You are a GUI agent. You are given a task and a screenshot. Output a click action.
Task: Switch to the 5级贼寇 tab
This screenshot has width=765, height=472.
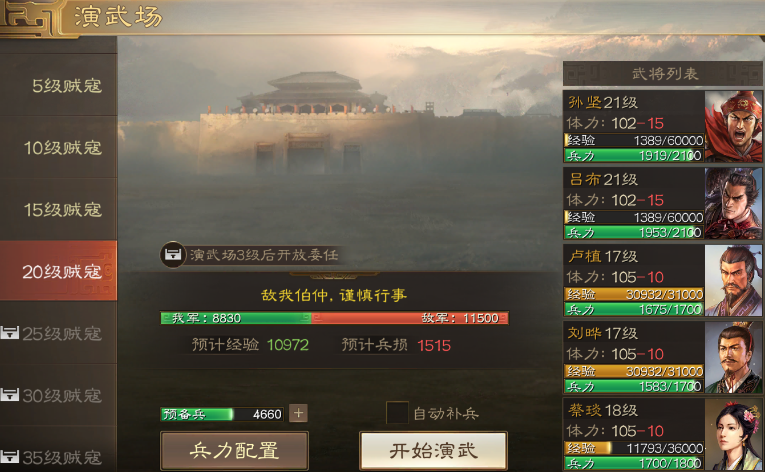(59, 85)
